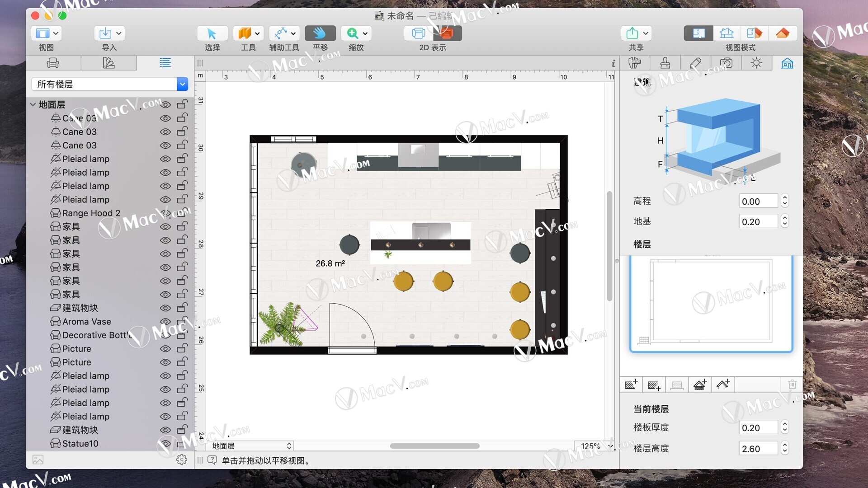Click the 楼层高度 value field
This screenshot has height=488, width=868.
[x=759, y=449]
